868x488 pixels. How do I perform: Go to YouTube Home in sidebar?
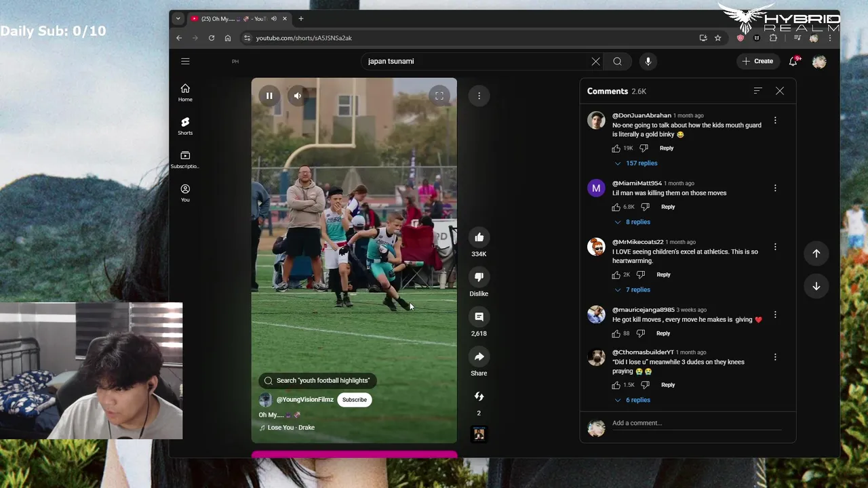click(x=185, y=93)
